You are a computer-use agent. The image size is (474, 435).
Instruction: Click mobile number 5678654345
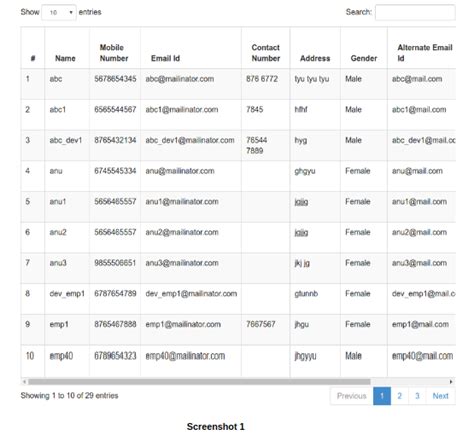click(x=115, y=79)
